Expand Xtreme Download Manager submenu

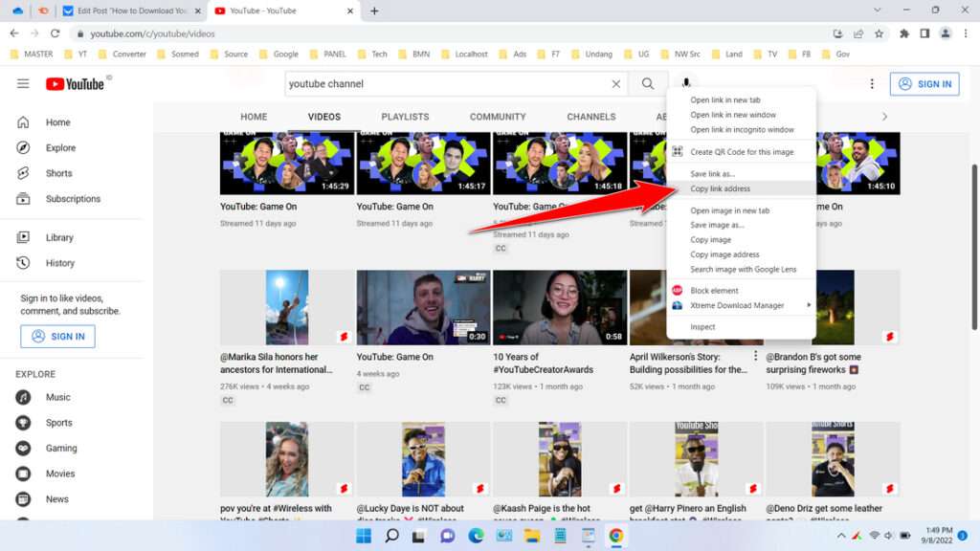click(x=742, y=305)
